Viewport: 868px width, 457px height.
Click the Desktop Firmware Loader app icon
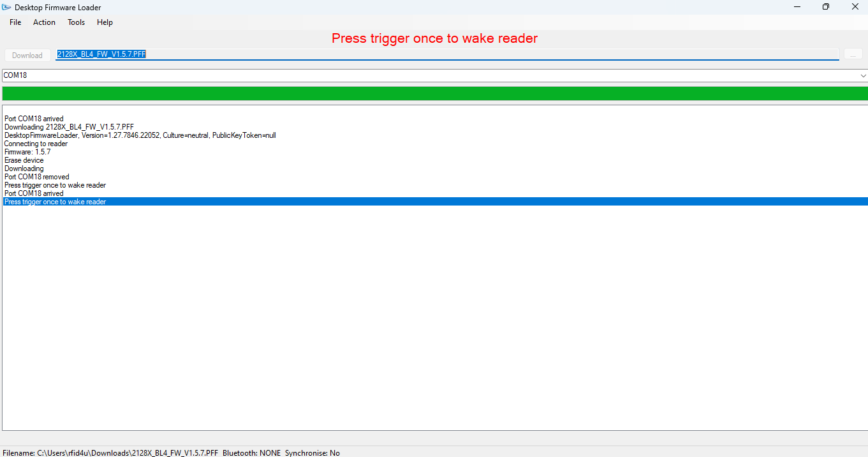pos(6,7)
